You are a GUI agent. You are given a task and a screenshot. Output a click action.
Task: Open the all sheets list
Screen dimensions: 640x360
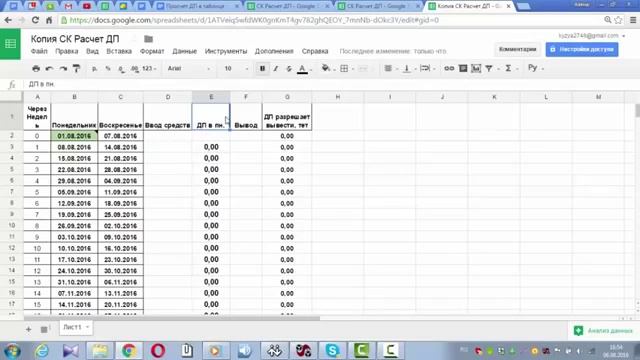click(44, 329)
